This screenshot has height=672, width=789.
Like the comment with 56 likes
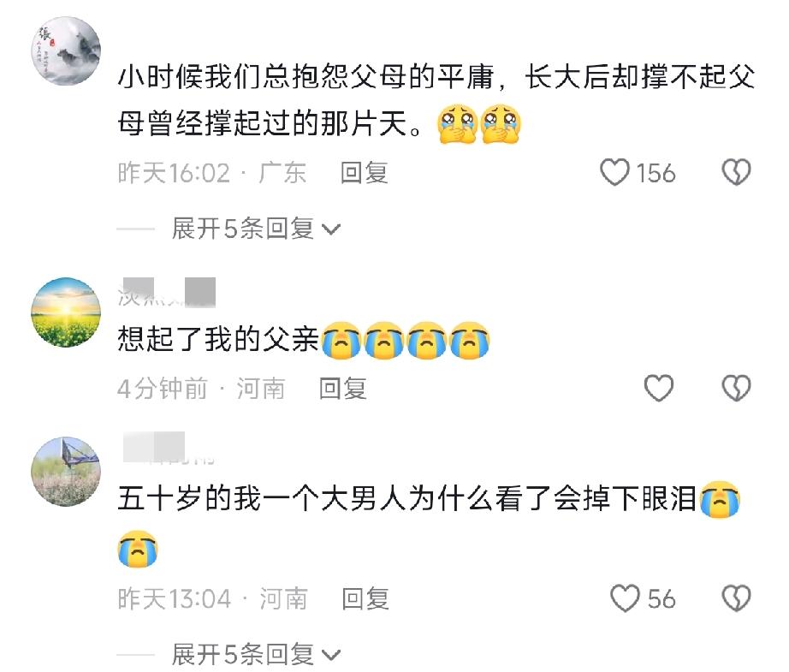click(625, 598)
